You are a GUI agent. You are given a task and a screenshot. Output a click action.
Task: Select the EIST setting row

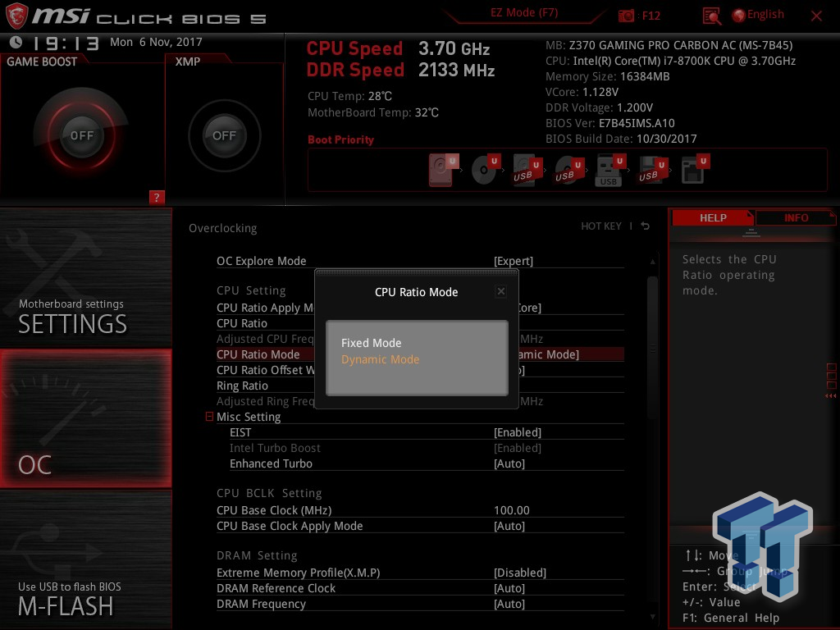427,432
